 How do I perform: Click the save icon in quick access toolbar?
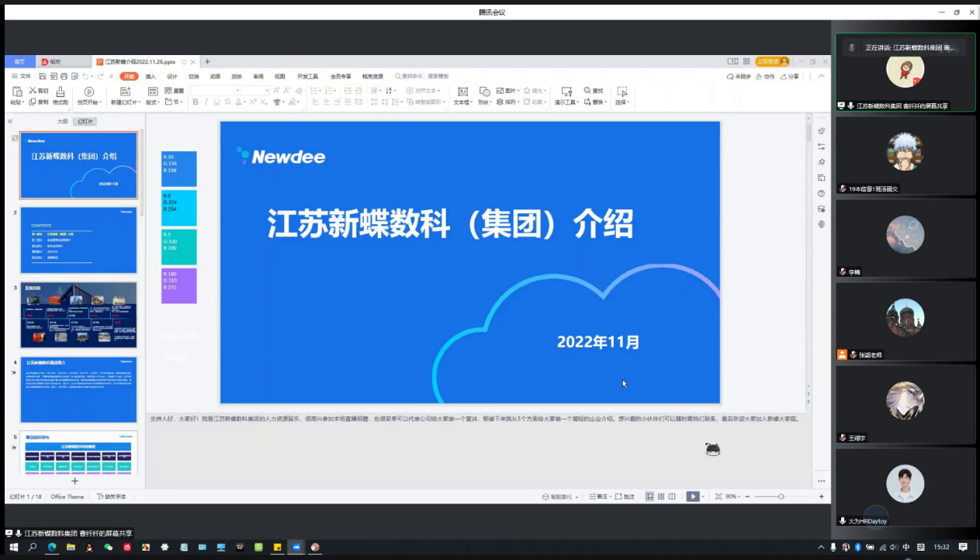pos(43,77)
